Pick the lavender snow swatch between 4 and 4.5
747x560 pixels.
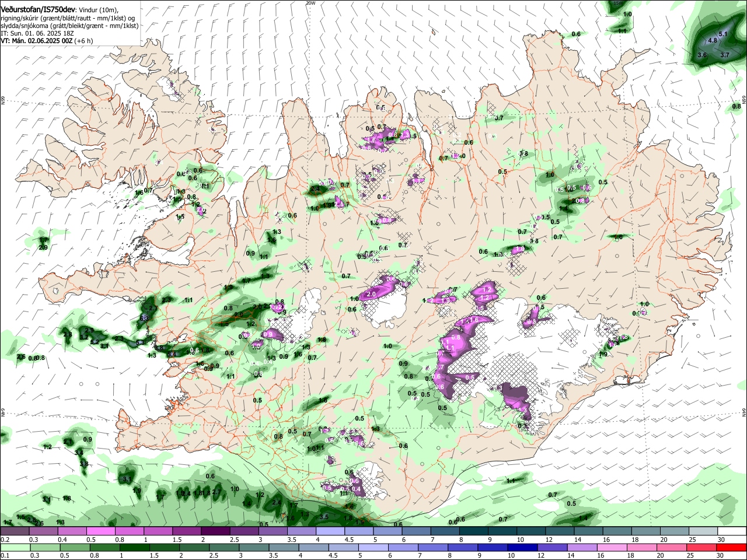[330, 531]
